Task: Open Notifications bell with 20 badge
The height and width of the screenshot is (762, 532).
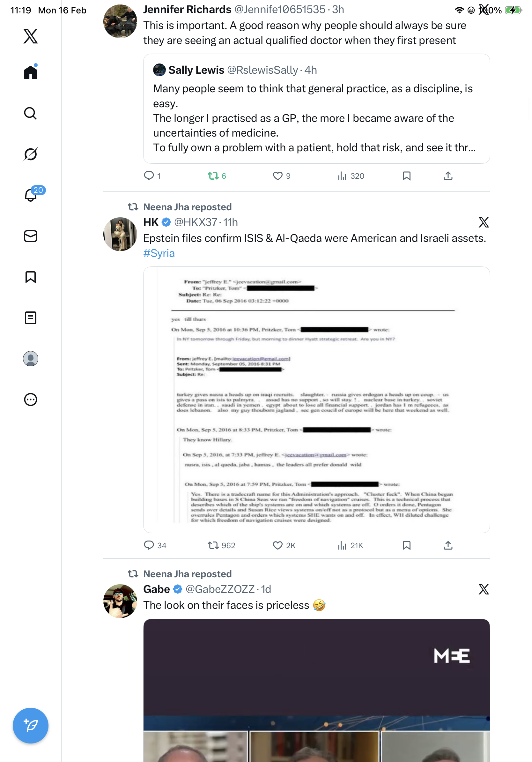Action: pos(31,195)
